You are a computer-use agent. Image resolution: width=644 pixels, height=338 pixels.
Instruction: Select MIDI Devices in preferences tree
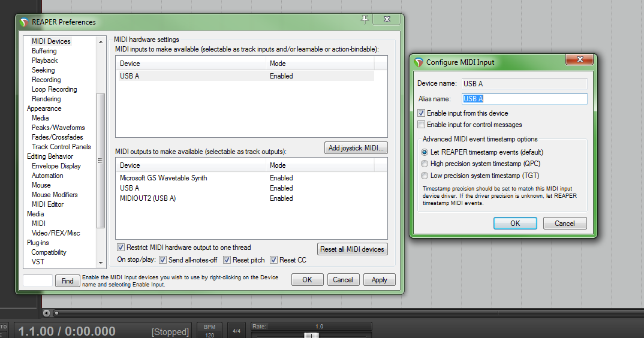51,41
